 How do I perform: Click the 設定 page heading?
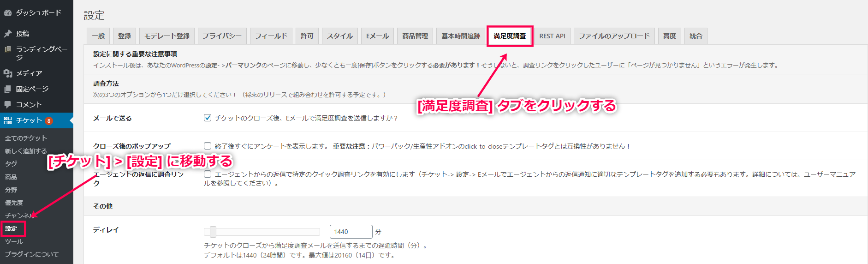pos(94,16)
